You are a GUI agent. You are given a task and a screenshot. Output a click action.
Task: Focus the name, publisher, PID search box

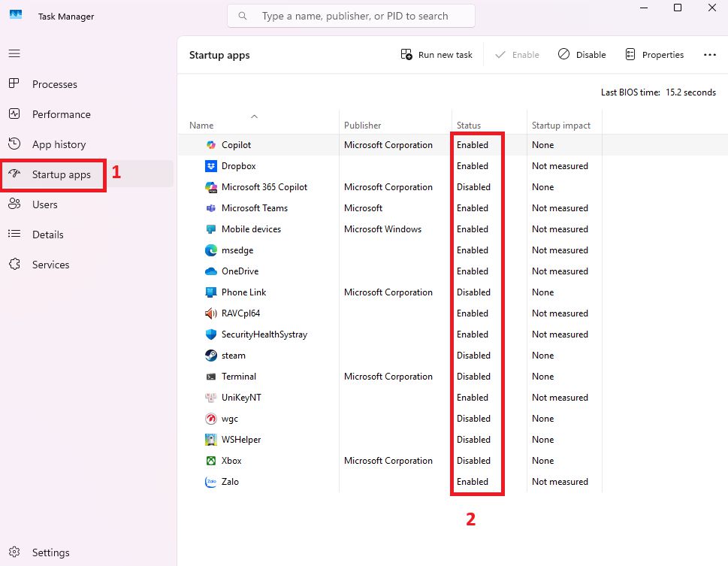coord(351,16)
